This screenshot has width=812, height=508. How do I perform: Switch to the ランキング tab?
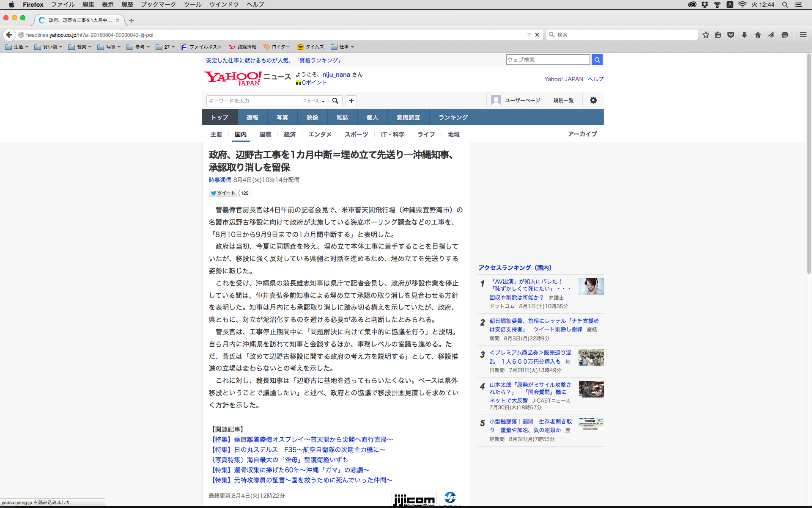click(x=453, y=117)
